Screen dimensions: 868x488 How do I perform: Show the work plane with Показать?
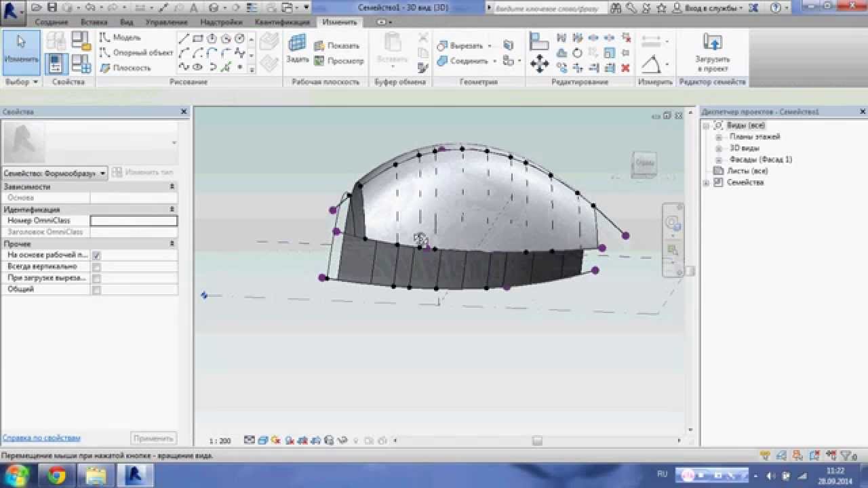(336, 46)
